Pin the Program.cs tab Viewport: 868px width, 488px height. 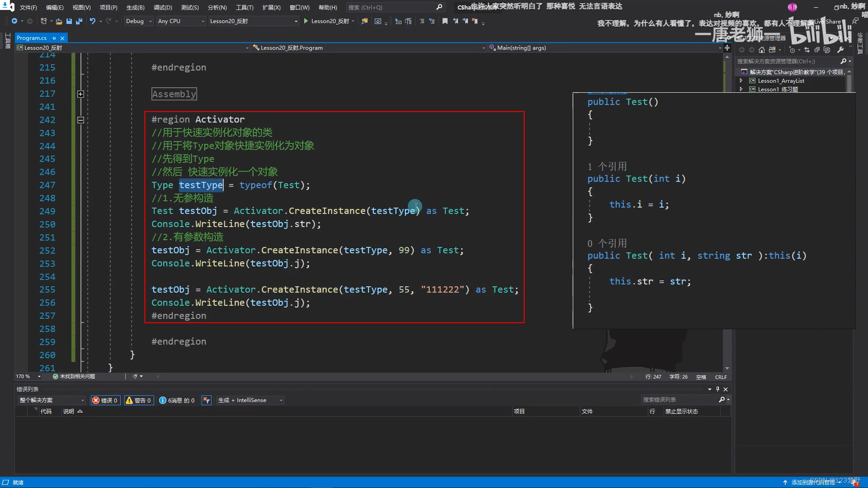(x=54, y=38)
